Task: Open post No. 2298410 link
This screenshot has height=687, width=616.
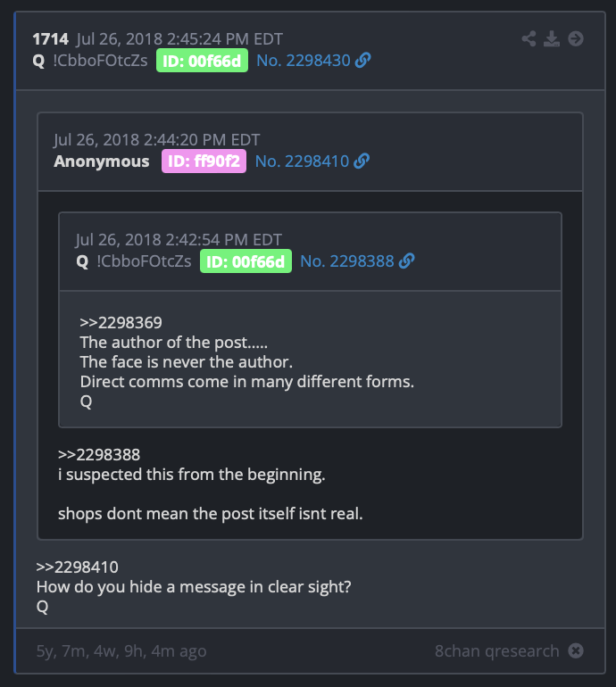Action: pyautogui.click(x=302, y=161)
